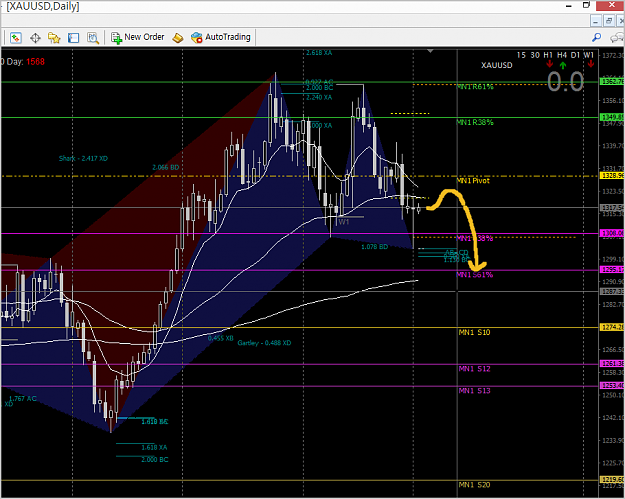Click the [XAUUSD,Daily] window title

(43, 6)
